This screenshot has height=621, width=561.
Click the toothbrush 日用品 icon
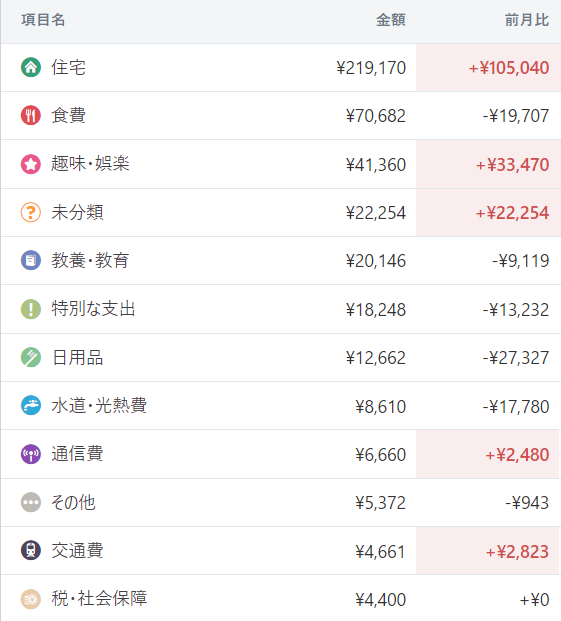[30, 357]
